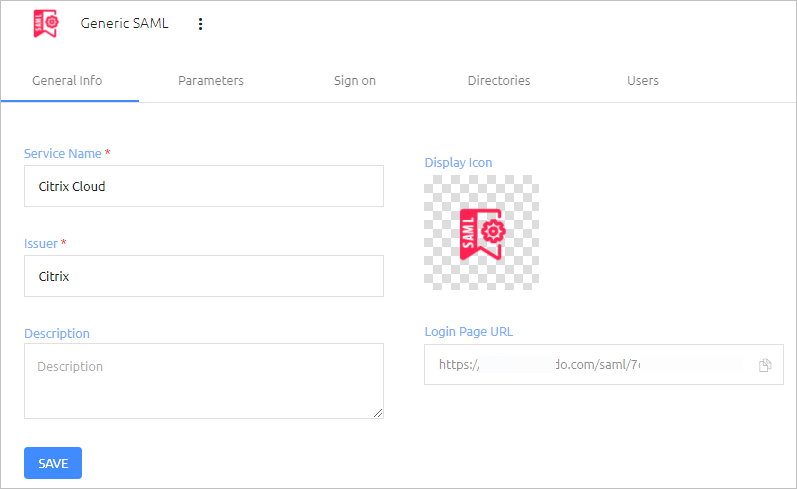Focus the Service Name field containing Citrix Cloud
This screenshot has width=797, height=489.
click(204, 186)
